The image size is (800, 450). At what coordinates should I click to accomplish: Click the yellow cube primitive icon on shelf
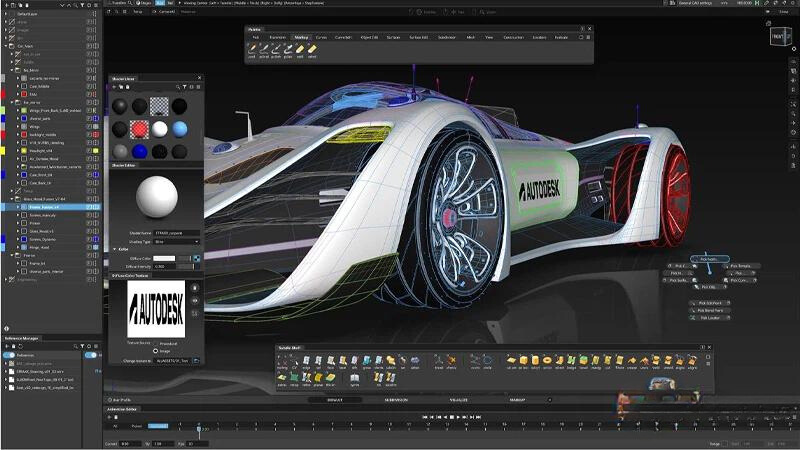click(523, 360)
